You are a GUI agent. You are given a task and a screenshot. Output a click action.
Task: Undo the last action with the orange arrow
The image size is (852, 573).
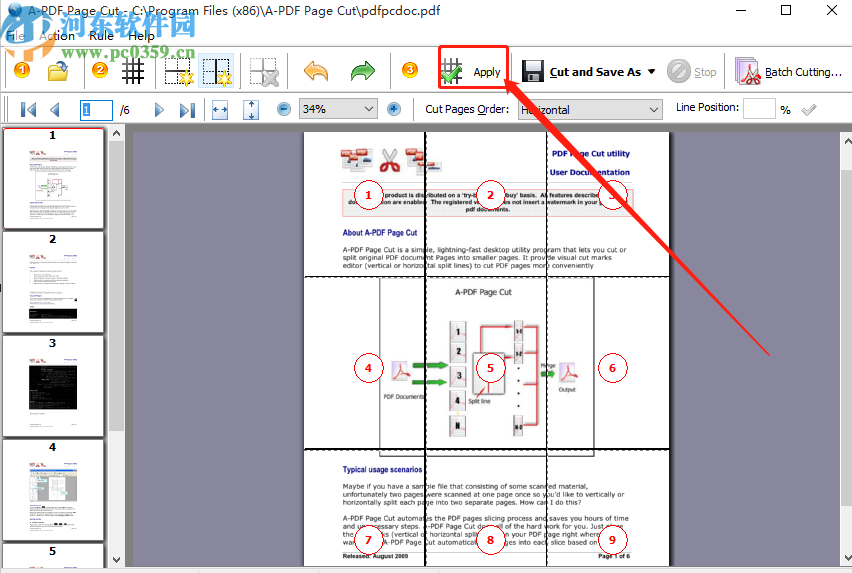pos(316,71)
